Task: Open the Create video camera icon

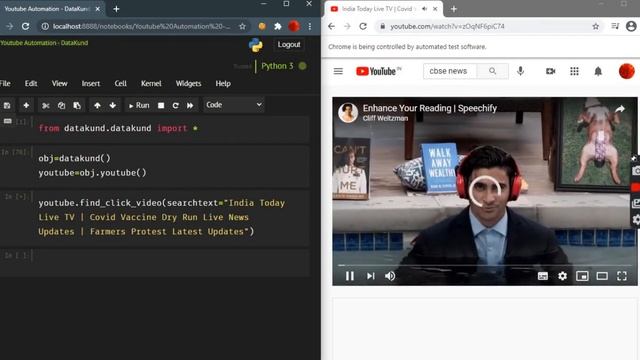Action: point(551,71)
